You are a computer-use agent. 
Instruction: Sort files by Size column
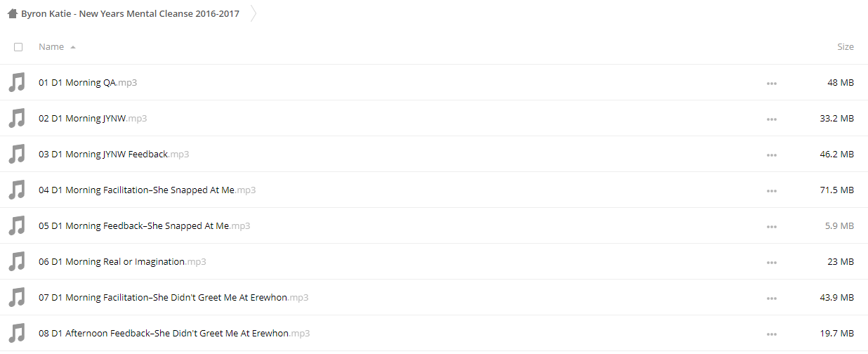846,47
